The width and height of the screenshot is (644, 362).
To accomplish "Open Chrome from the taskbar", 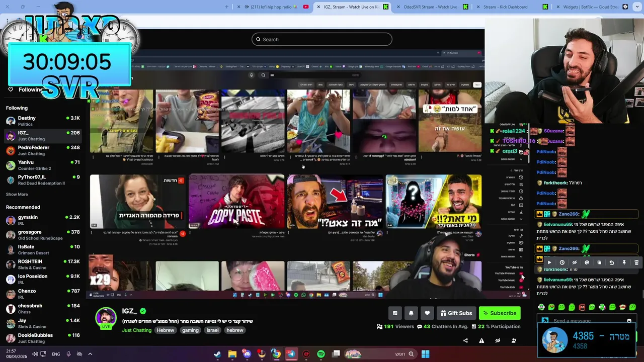I will click(x=276, y=354).
